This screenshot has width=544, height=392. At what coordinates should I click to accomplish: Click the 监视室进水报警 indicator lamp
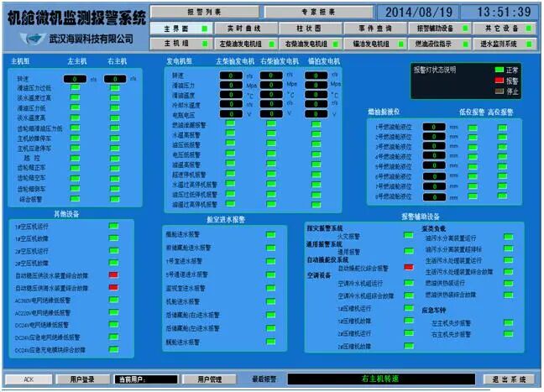point(271,288)
